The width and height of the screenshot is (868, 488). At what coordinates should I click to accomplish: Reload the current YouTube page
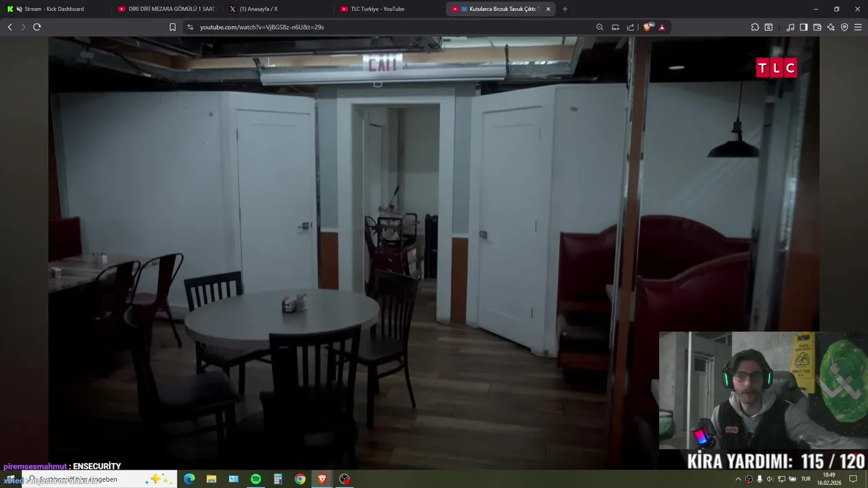coord(37,27)
